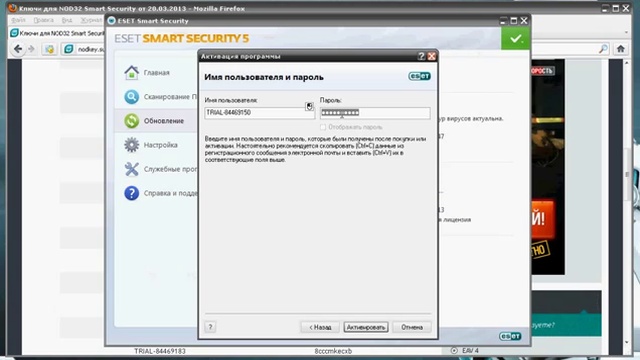Viewport: 640px width, 360px height.
Task: Open the Журнал menu in Firefox
Action: pyautogui.click(x=91, y=20)
